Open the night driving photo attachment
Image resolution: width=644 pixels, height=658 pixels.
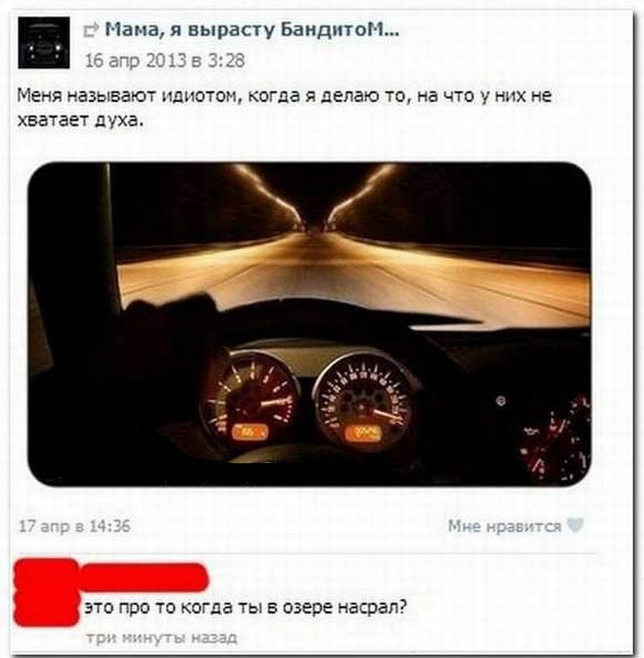coord(310,324)
